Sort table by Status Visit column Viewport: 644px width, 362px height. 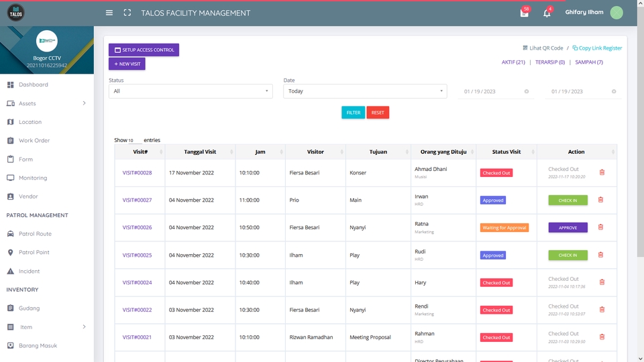click(x=506, y=152)
